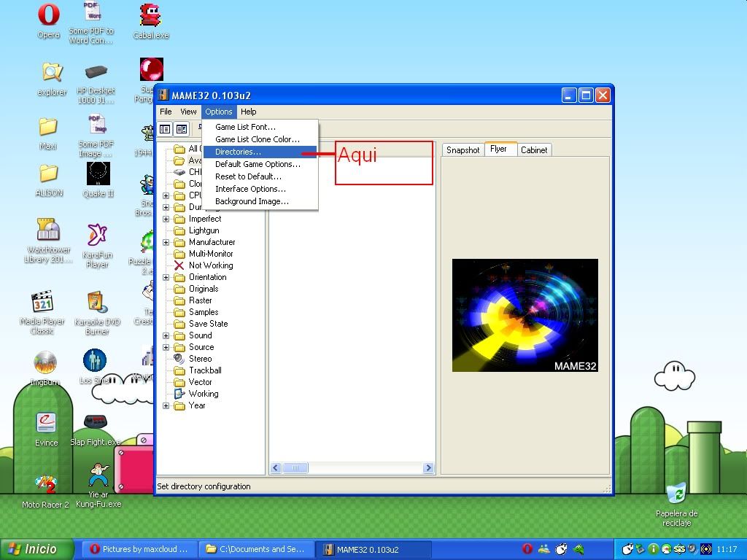Viewport: 747px width, 560px height.
Task: Choose Default Game Options entry
Action: point(260,164)
